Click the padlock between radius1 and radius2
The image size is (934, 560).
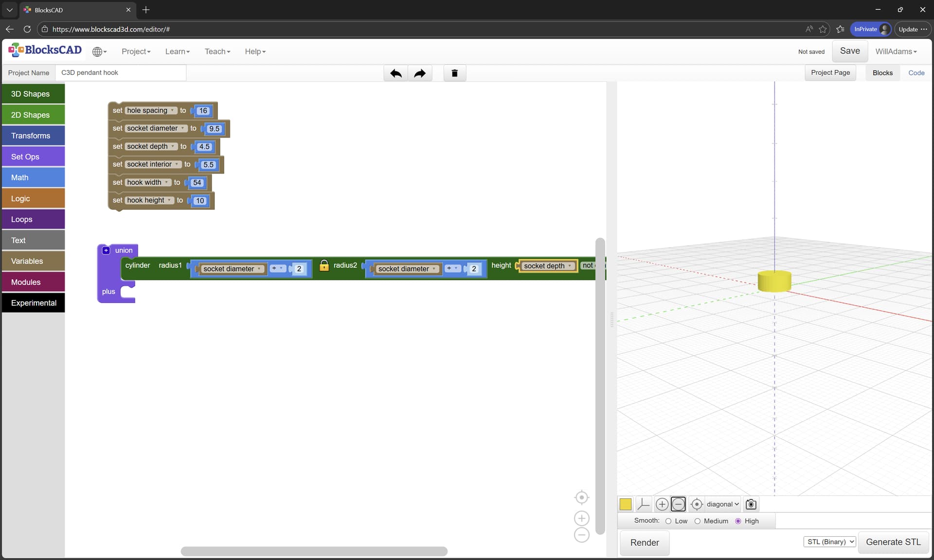pyautogui.click(x=324, y=265)
